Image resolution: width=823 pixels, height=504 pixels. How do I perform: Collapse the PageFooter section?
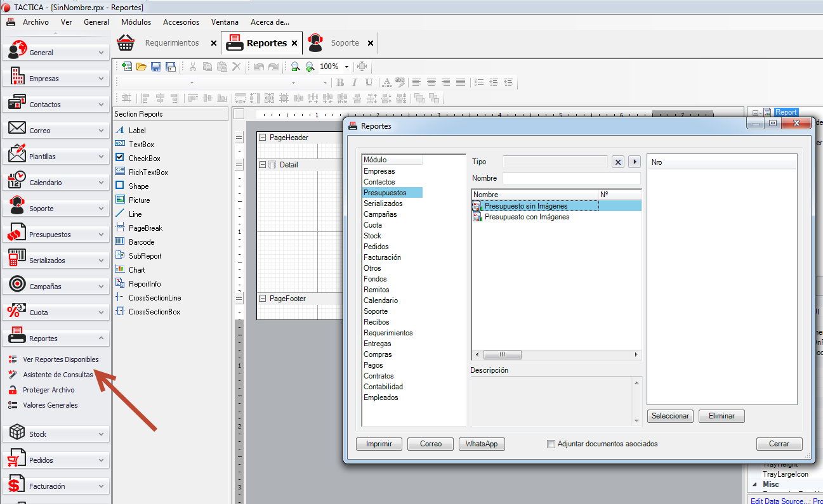tap(263, 299)
